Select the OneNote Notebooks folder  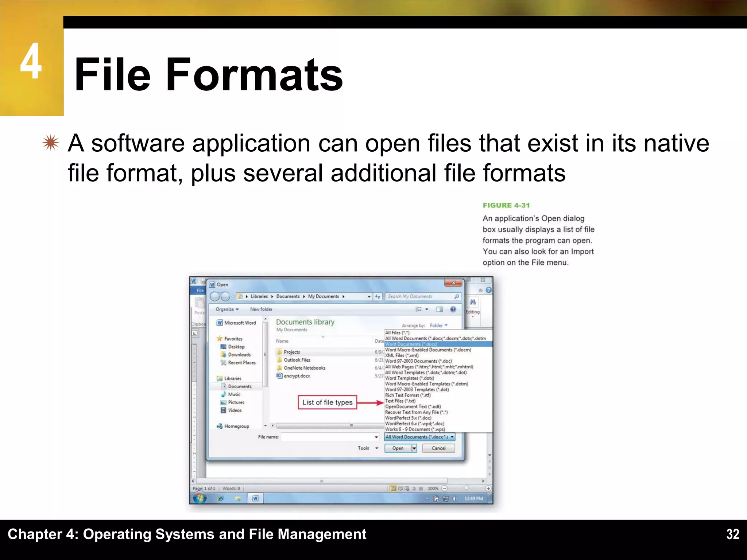pos(301,368)
